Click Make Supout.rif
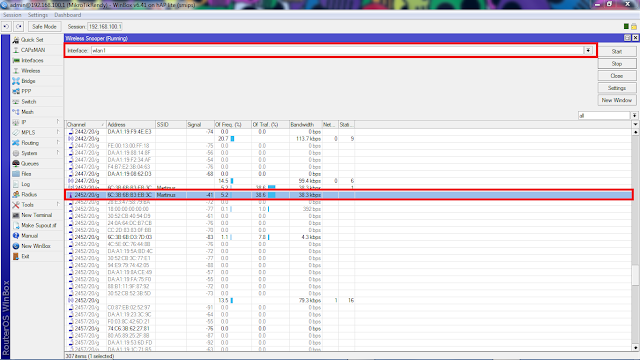640x360 pixels. tap(39, 225)
